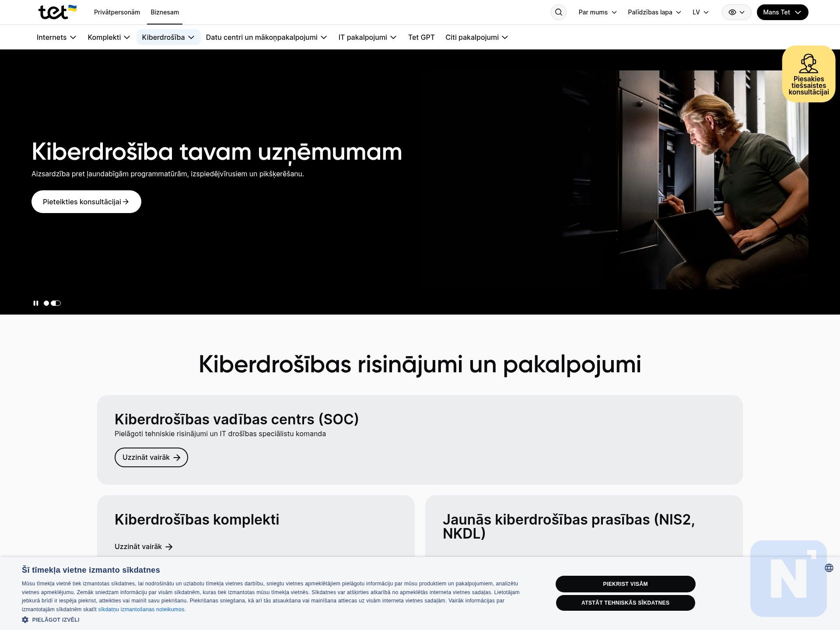The image size is (840, 630).
Task: Click arrow in Pieteikties konsultācijai button
Action: 126,202
